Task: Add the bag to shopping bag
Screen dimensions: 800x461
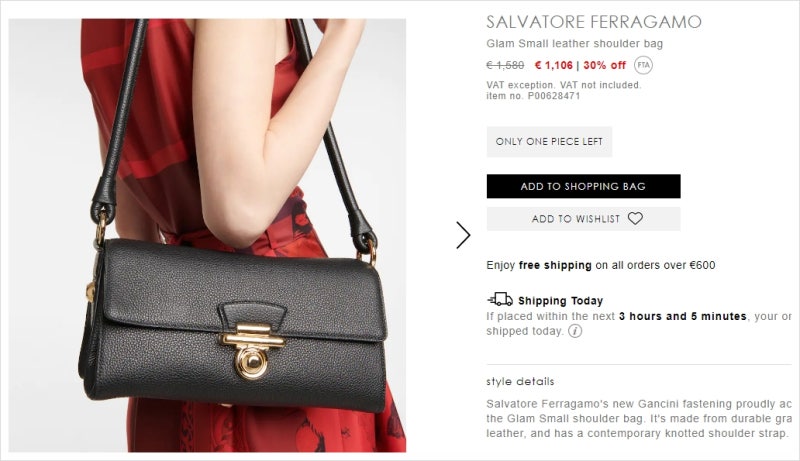Action: click(x=583, y=186)
